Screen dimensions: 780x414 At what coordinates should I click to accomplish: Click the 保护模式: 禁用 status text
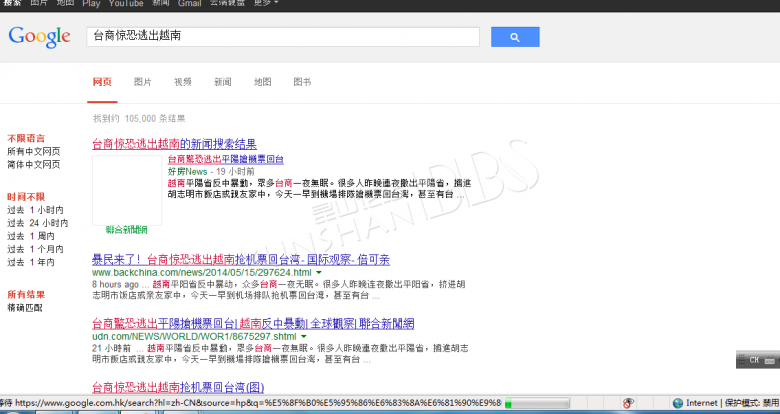752,403
